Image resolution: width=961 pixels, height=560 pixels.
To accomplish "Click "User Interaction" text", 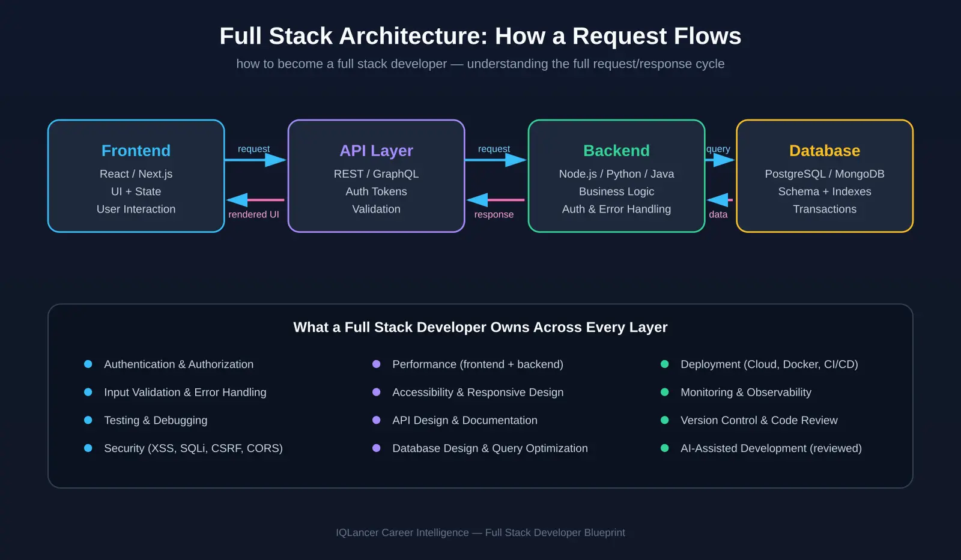I will click(x=136, y=209).
